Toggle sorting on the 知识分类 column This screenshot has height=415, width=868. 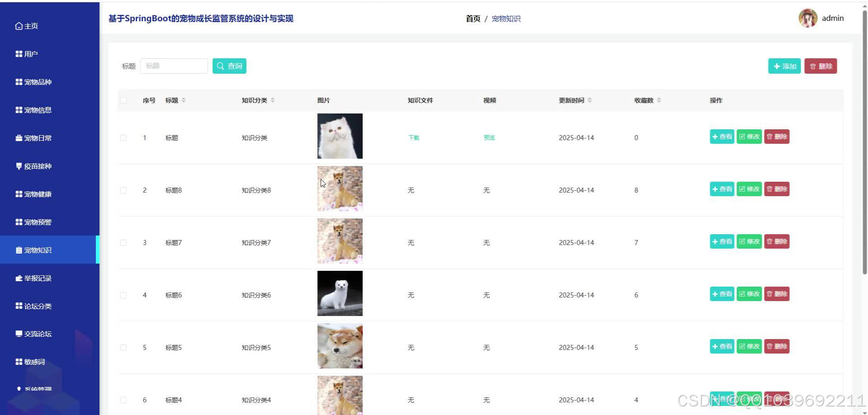coord(273,100)
